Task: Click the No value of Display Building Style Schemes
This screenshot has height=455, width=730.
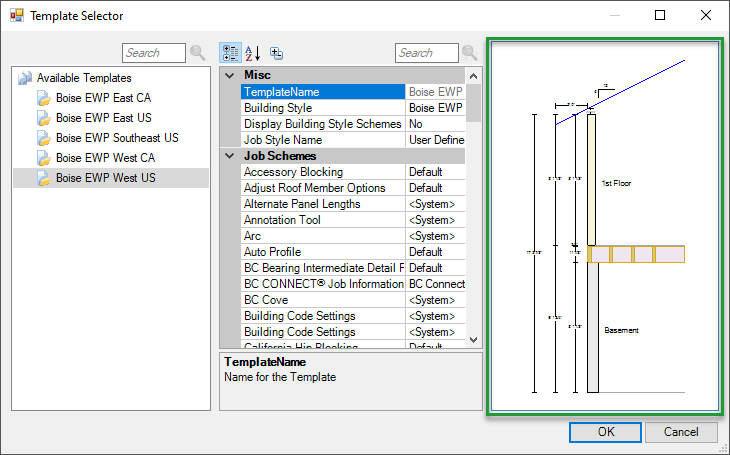Action: pyautogui.click(x=435, y=124)
